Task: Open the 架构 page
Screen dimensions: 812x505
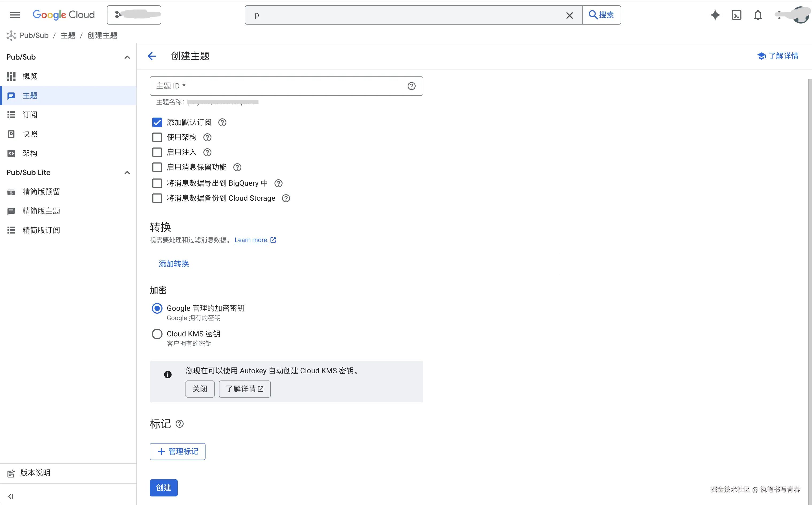Action: tap(29, 153)
